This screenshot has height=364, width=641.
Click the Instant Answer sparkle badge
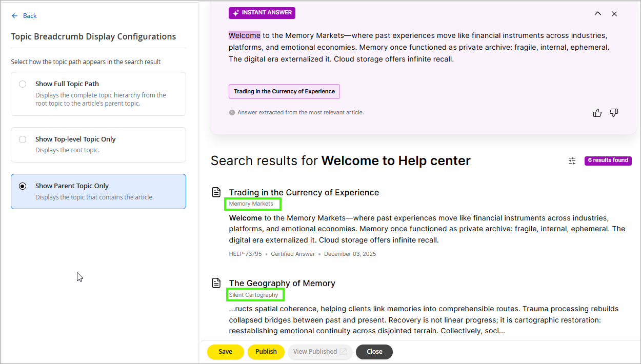point(262,13)
